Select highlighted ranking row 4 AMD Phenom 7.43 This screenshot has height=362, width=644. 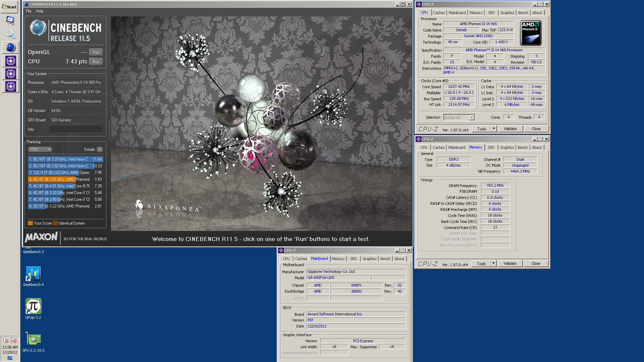[x=65, y=179]
